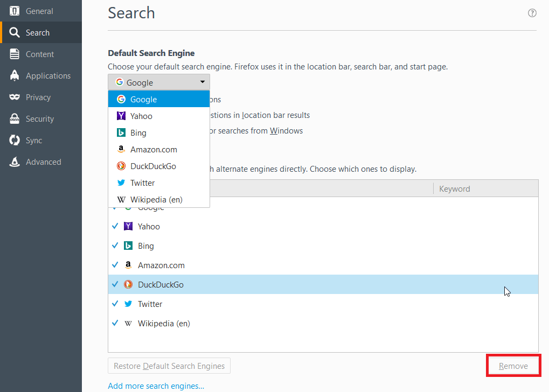This screenshot has width=549, height=392.
Task: Click Restore Default Search Engines button
Action: pos(169,366)
